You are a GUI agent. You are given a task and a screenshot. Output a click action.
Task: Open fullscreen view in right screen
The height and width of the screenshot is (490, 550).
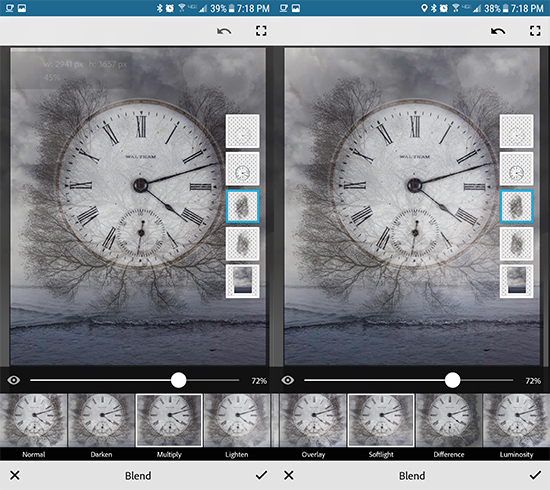[x=535, y=31]
